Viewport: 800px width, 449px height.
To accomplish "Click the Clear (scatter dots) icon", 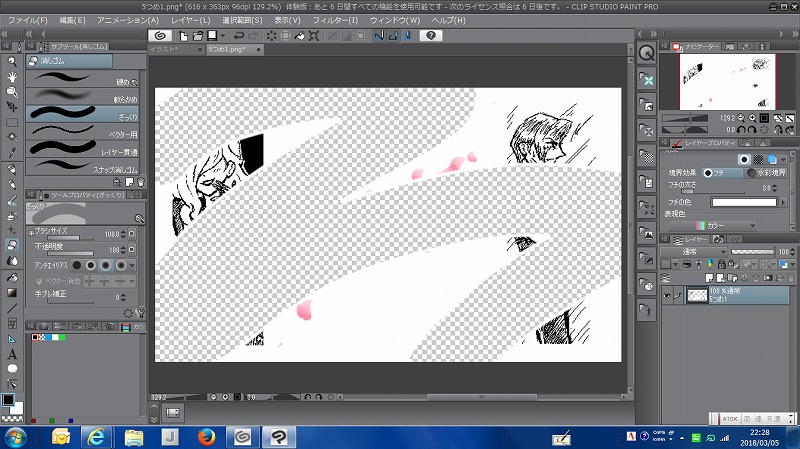I will click(271, 36).
